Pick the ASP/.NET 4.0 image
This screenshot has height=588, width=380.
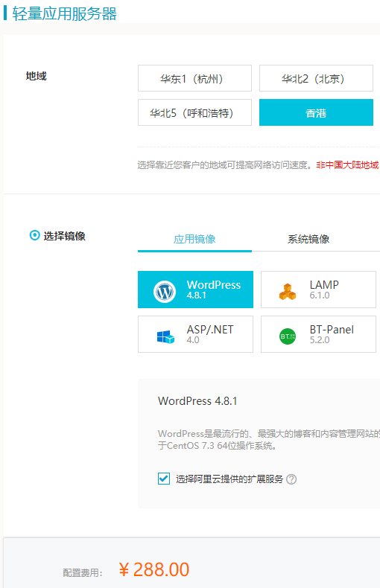pyautogui.click(x=195, y=334)
